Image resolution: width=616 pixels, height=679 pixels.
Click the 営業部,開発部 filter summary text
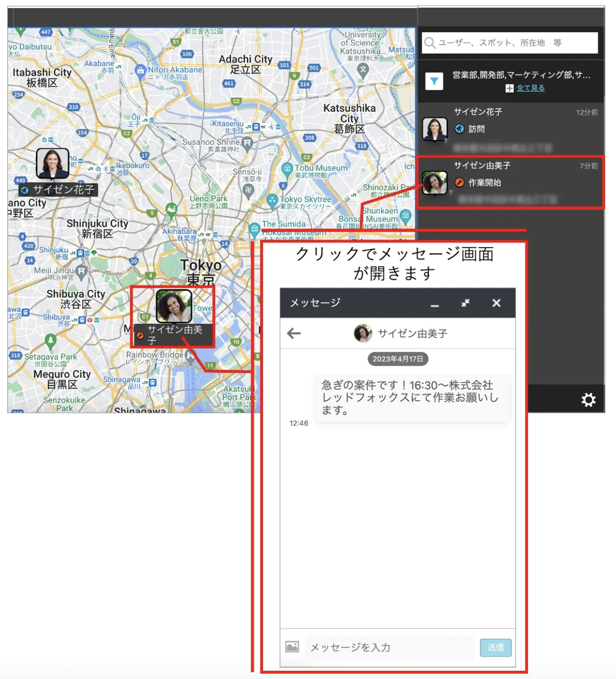pyautogui.click(x=521, y=75)
